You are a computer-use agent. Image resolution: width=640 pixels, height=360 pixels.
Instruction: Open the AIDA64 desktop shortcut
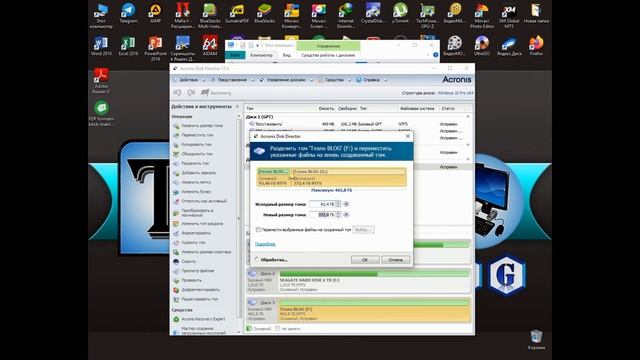point(210,46)
